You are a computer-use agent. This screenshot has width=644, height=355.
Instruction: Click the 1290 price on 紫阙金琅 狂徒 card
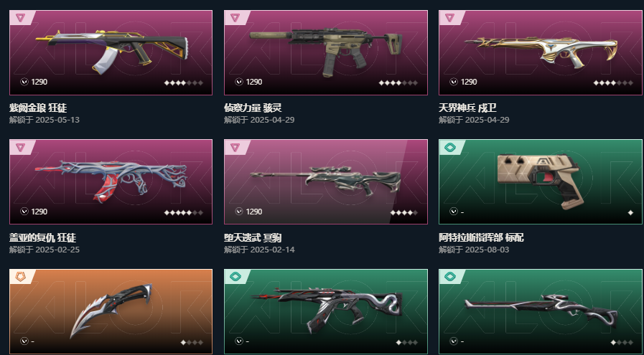(39, 82)
